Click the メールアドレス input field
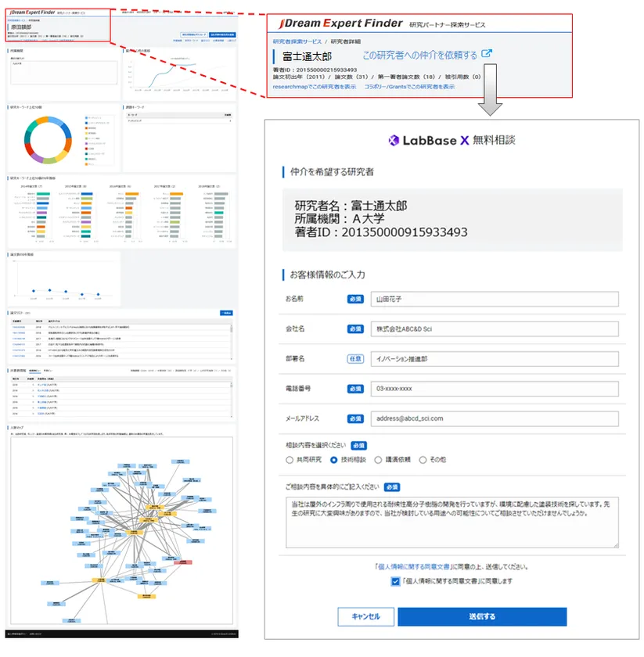Screen dimensions: 644x657 (x=495, y=418)
